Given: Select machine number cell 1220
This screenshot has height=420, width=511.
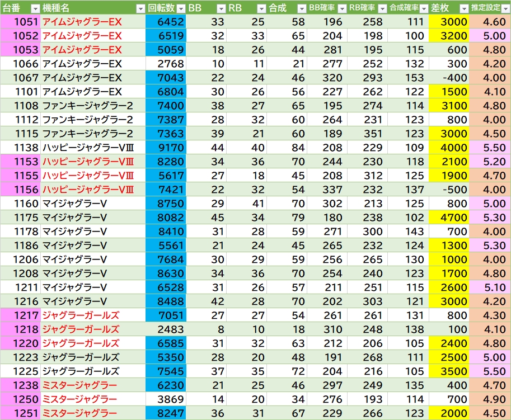Looking at the screenshot, I should (20, 344).
